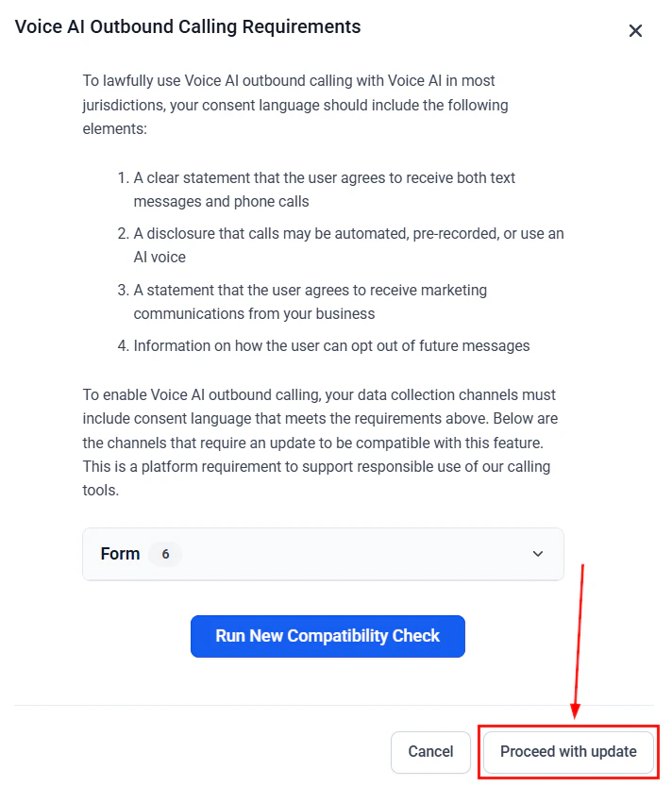Click the marketing communications statement line
The image size is (672, 786).
click(x=311, y=301)
